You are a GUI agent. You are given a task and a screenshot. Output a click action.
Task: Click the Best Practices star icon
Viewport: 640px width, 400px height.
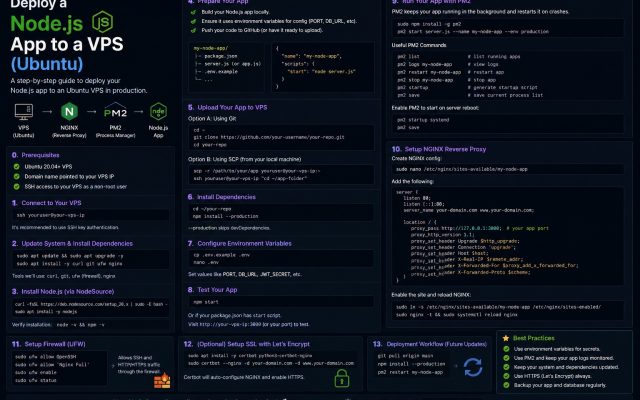[506, 338]
